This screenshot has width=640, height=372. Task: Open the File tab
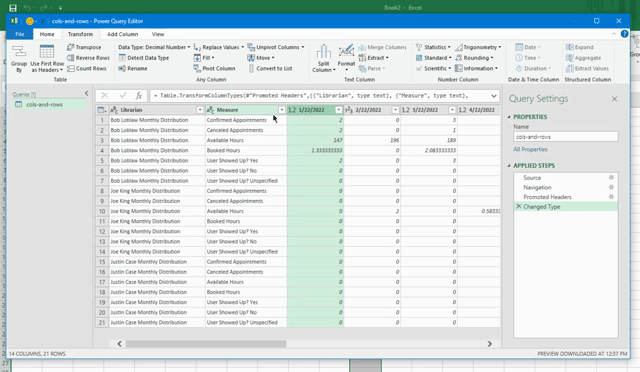(20, 34)
